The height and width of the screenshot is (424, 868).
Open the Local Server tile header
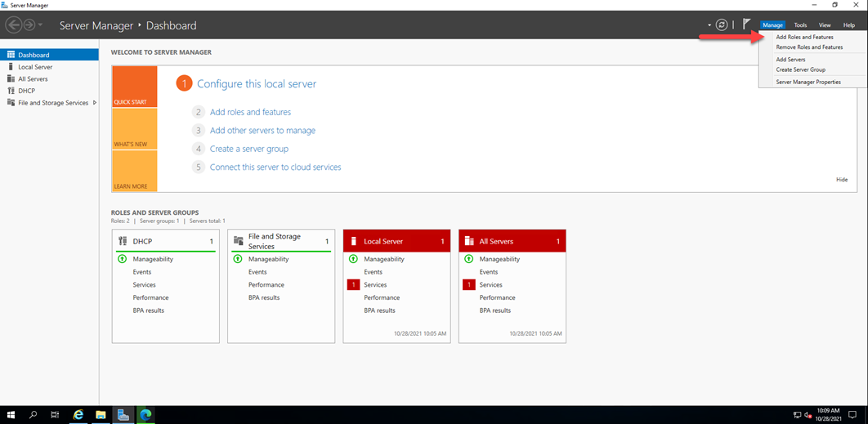(397, 241)
